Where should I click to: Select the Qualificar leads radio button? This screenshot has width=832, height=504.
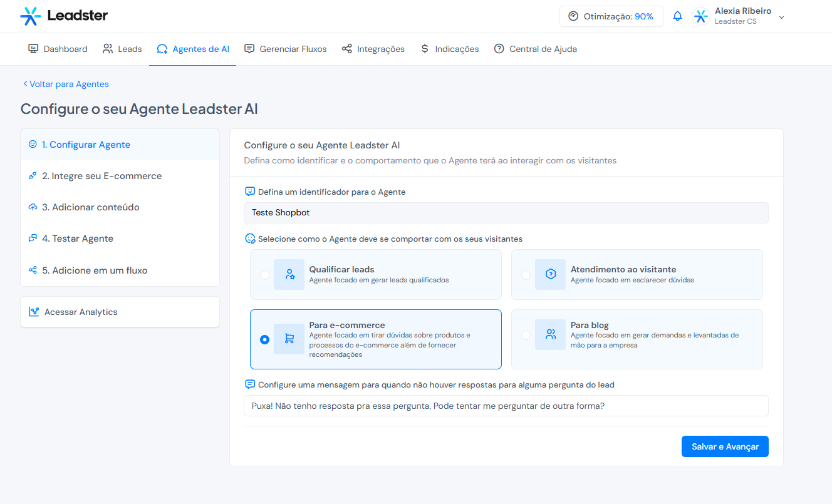[265, 275]
